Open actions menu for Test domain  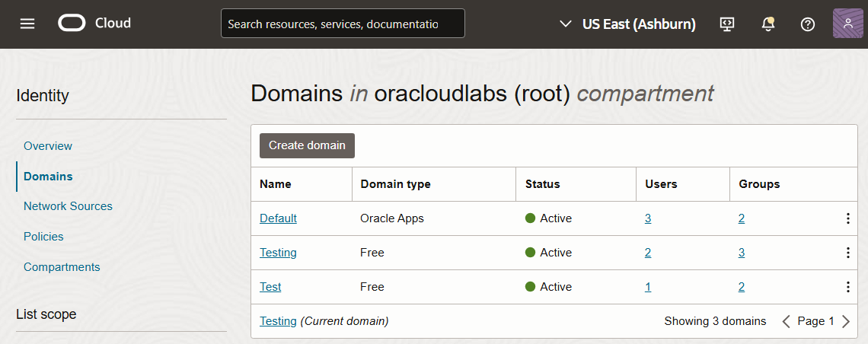click(x=847, y=287)
